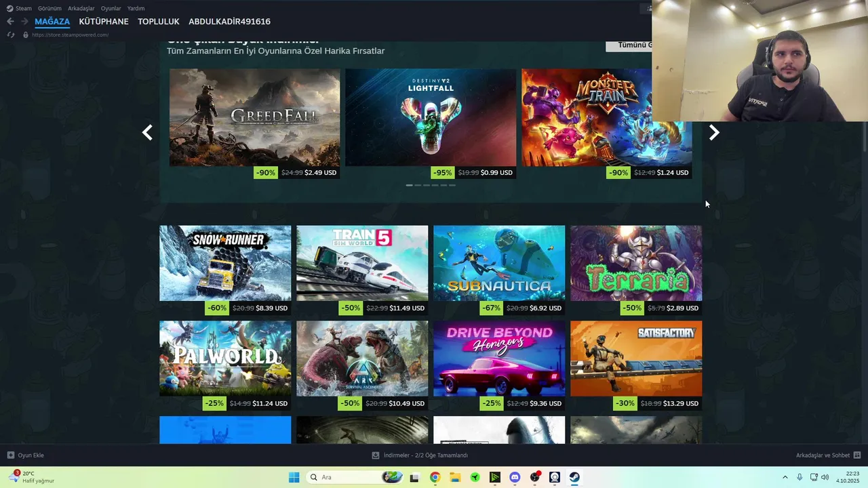Viewport: 868px width, 488px height.
Task: Select the first carousel page dot
Action: 409,185
